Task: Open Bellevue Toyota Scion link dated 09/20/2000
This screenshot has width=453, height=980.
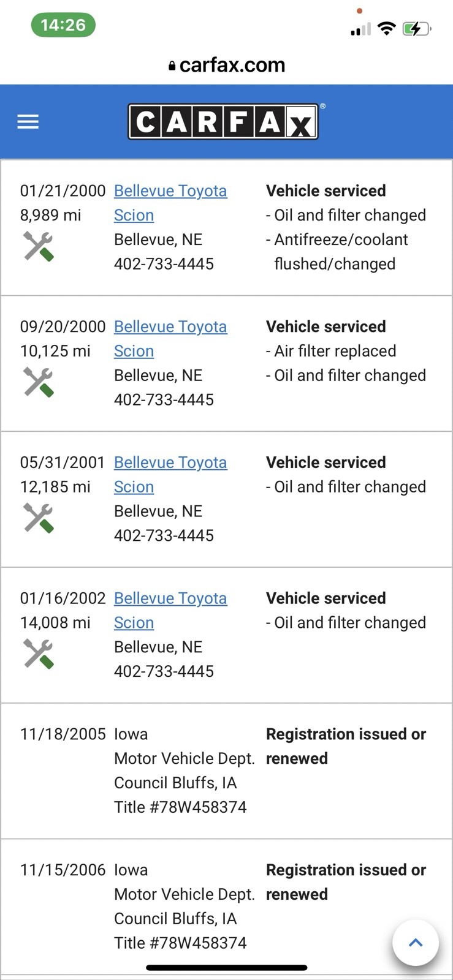Action: point(170,327)
